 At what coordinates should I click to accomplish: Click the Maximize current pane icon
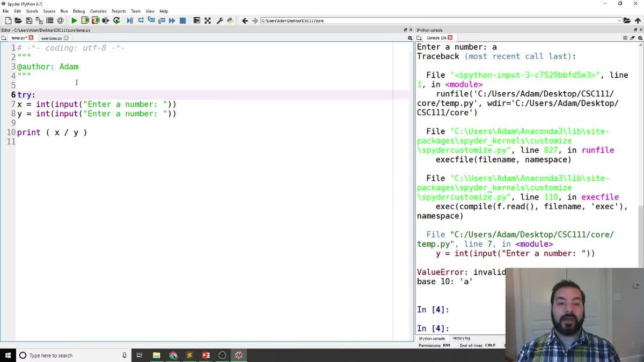point(196,20)
